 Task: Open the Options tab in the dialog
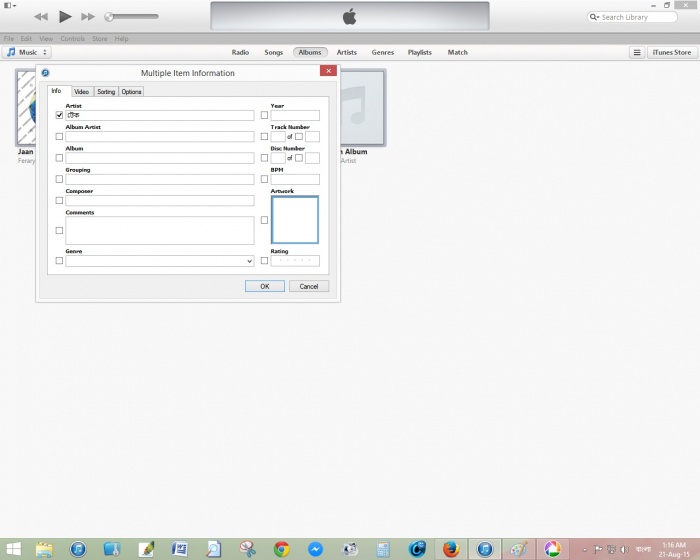pyautogui.click(x=131, y=92)
